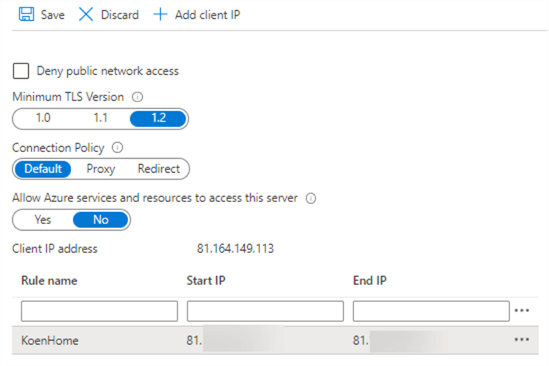The image size is (549, 366).
Task: Click the KoenHome End IP cell
Action: [401, 340]
